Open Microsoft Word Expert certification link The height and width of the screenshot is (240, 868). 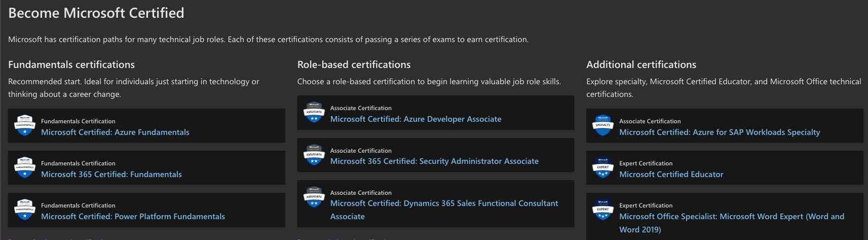point(732,223)
